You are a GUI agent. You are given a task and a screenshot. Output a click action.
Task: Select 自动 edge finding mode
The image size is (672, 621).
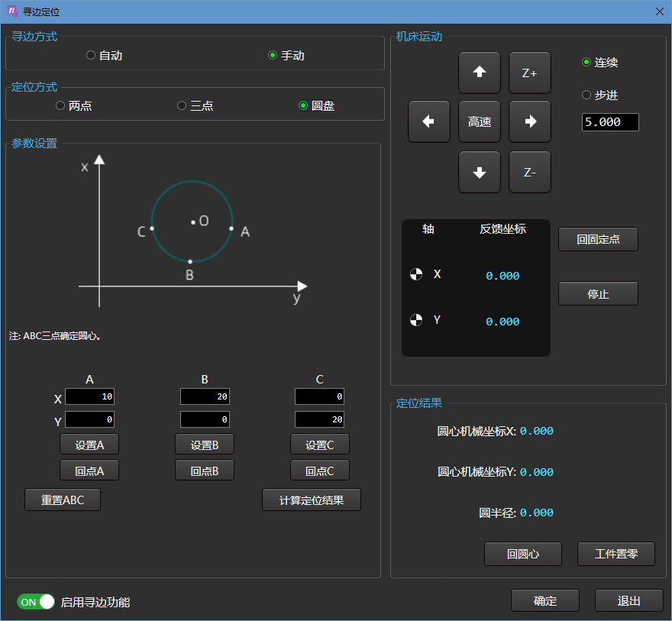coord(105,55)
